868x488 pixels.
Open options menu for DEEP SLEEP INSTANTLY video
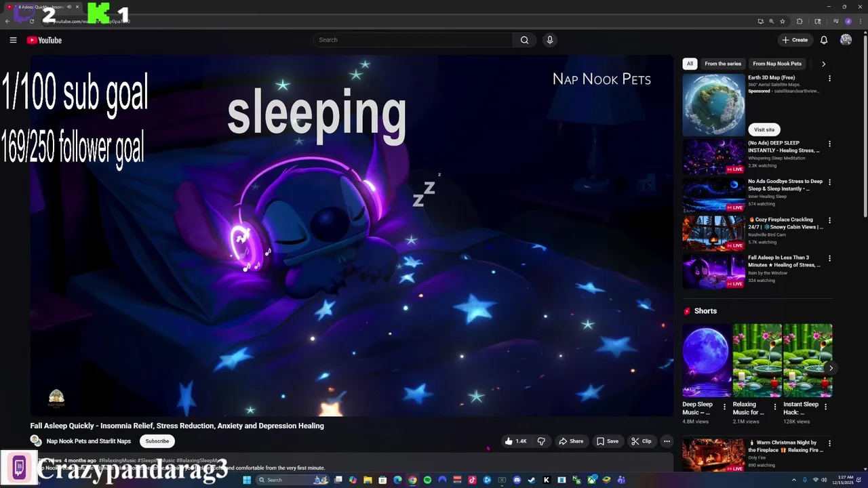click(x=829, y=144)
